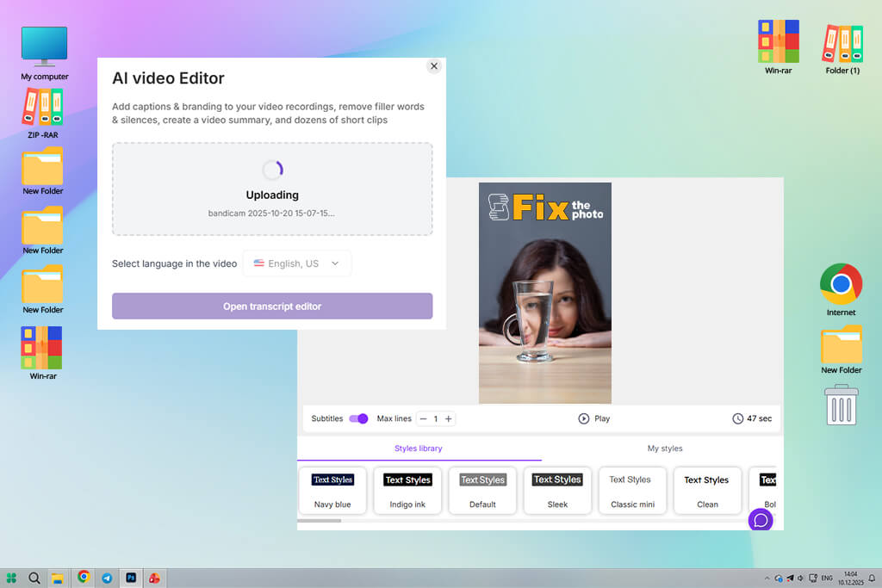
Task: Switch to the Styles library tab
Action: [419, 449]
